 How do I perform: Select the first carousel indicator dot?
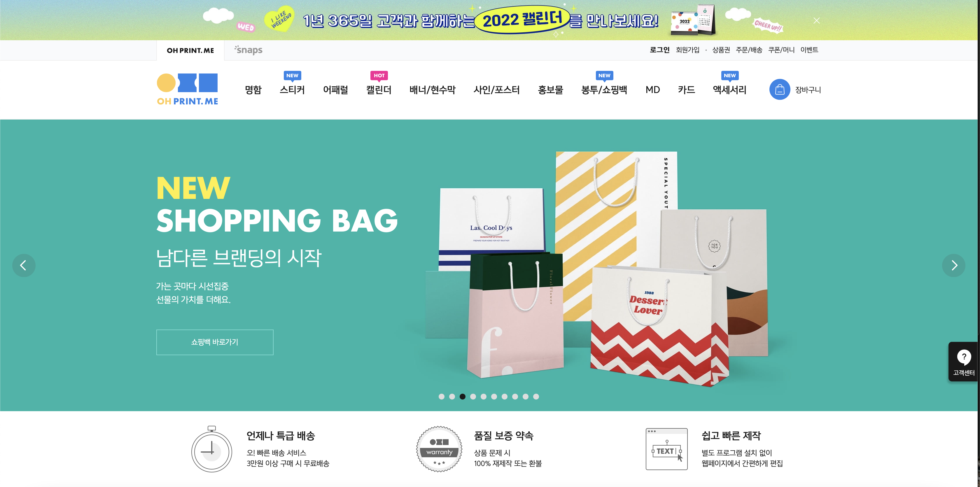(x=441, y=396)
